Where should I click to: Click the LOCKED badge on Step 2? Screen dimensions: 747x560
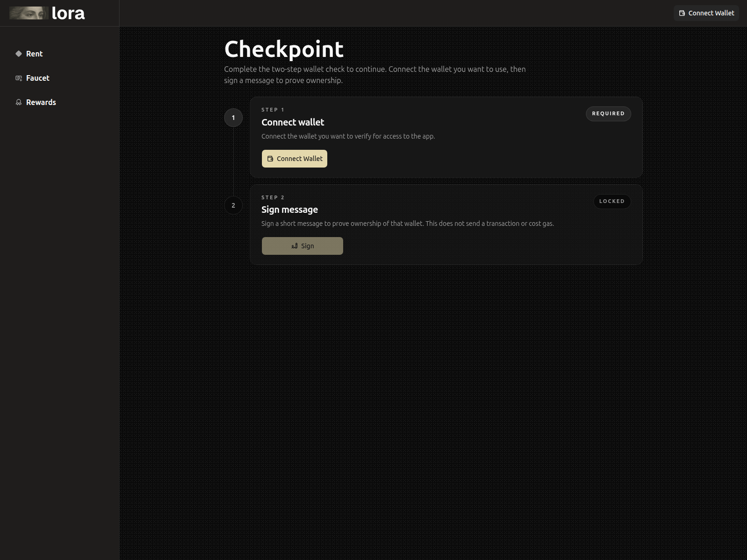pos(612,201)
